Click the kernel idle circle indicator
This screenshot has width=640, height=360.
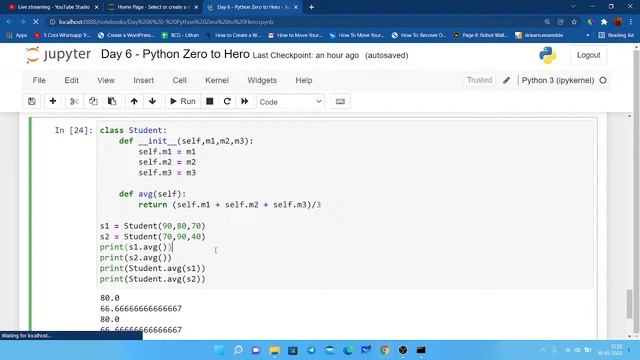click(603, 80)
